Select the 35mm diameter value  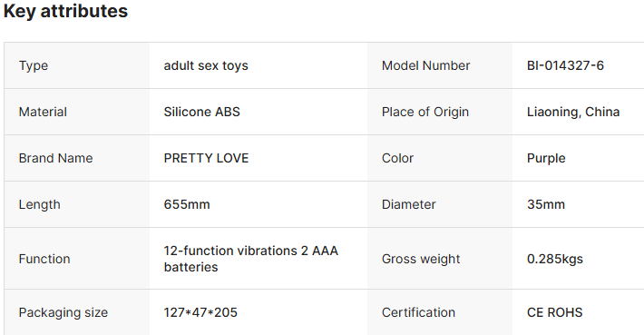tap(546, 204)
